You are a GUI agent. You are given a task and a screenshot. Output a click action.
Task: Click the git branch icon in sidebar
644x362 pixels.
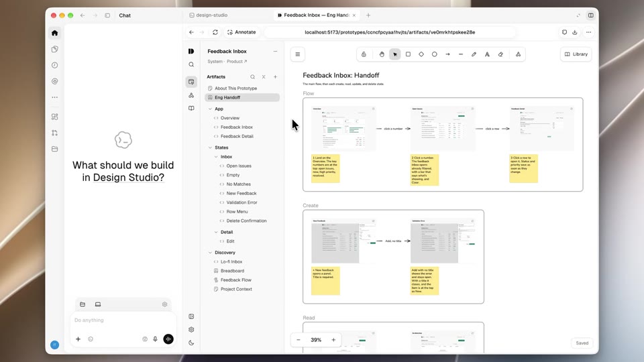[54, 133]
